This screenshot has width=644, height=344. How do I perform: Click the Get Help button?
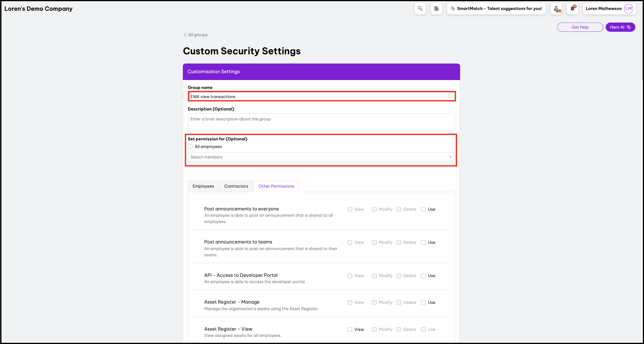580,27
